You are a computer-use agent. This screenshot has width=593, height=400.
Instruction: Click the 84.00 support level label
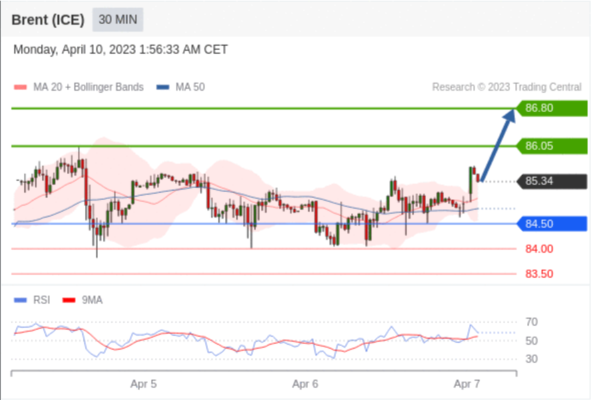click(x=539, y=249)
